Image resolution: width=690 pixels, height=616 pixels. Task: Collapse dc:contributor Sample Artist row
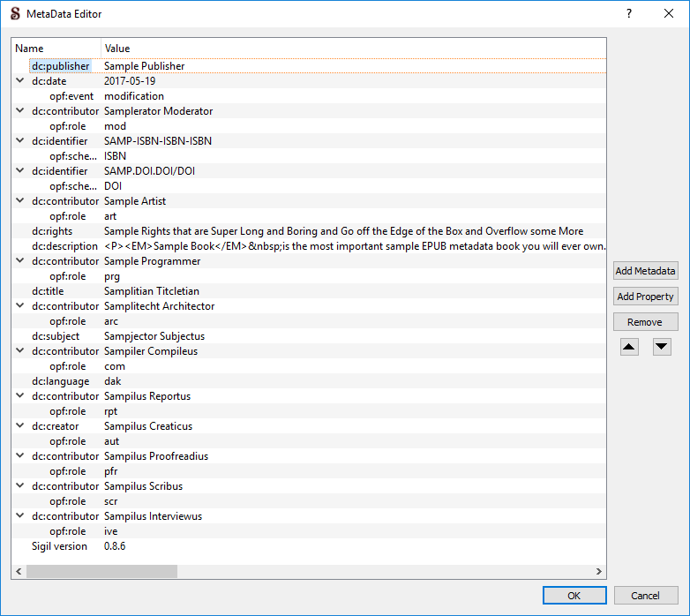20,201
